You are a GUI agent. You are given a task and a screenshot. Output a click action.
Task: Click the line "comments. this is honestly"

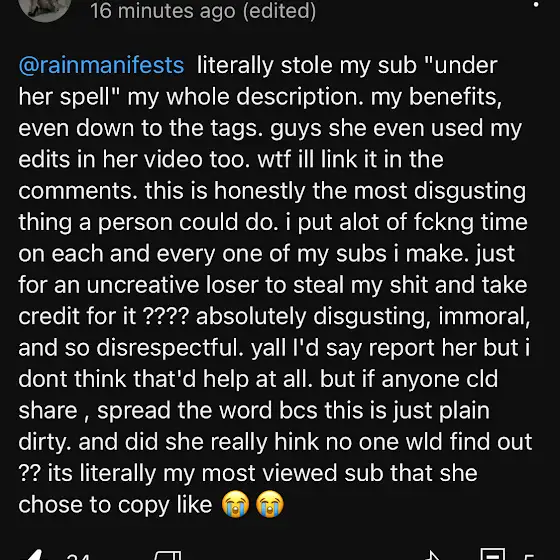point(272,191)
